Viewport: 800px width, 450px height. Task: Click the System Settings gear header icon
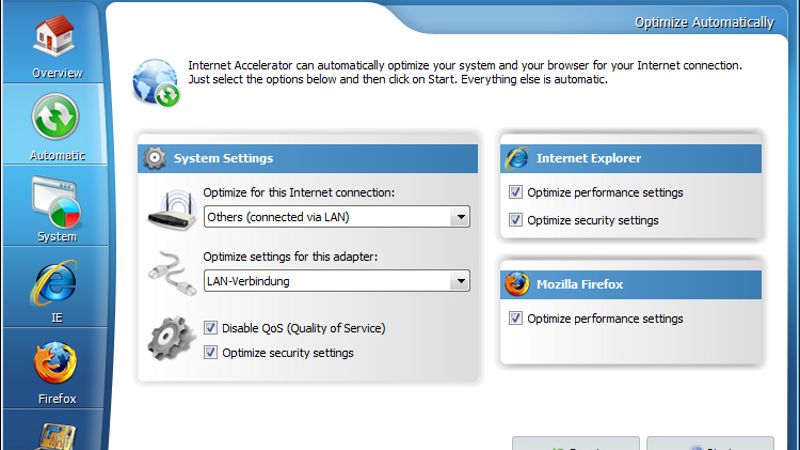pos(155,158)
